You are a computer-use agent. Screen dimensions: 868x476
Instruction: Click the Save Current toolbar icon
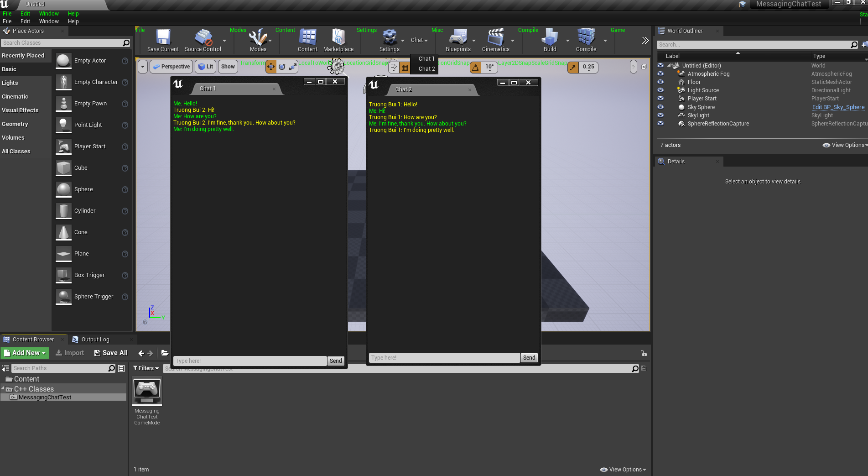point(163,37)
